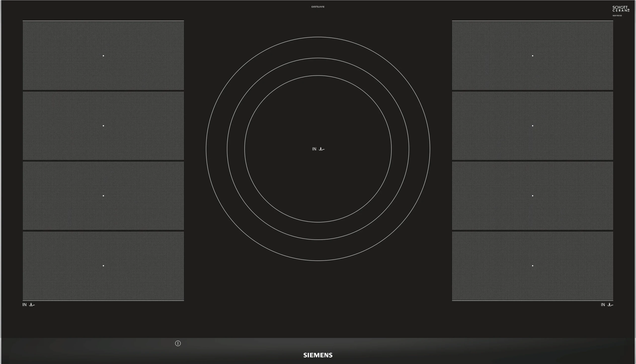This screenshot has width=636, height=364.
Task: Tap the center dot of the right flex zone's top segment
Action: point(532,56)
